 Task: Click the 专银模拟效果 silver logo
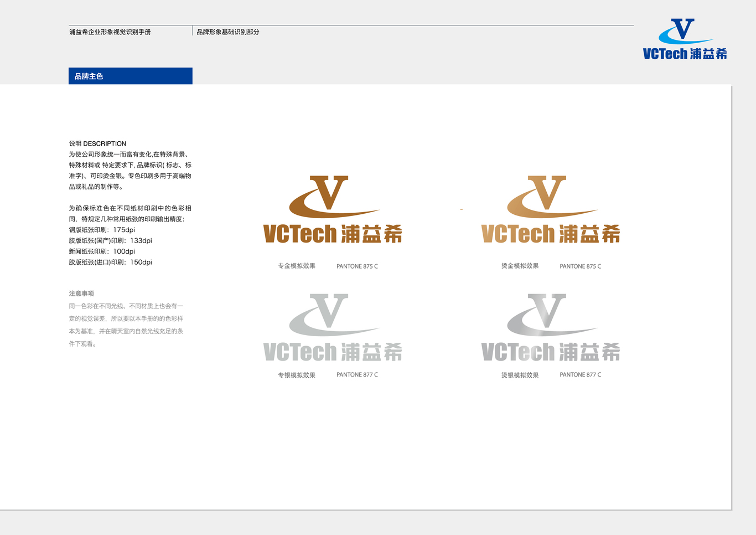333,327
